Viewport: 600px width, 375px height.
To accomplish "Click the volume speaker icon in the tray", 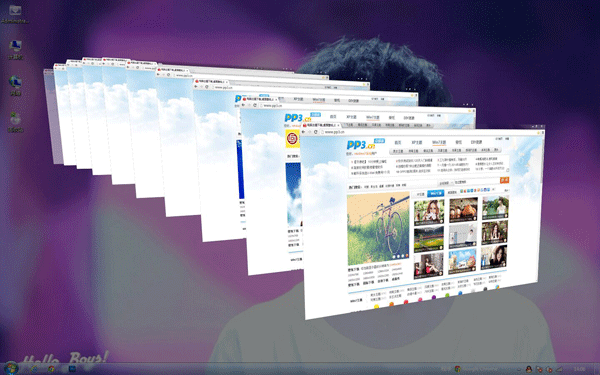I will tap(559, 369).
